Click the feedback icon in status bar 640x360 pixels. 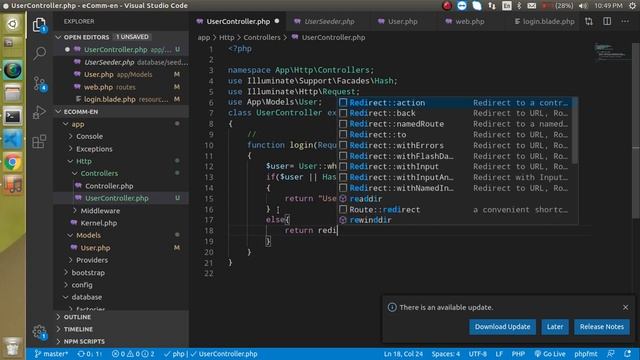(611, 354)
